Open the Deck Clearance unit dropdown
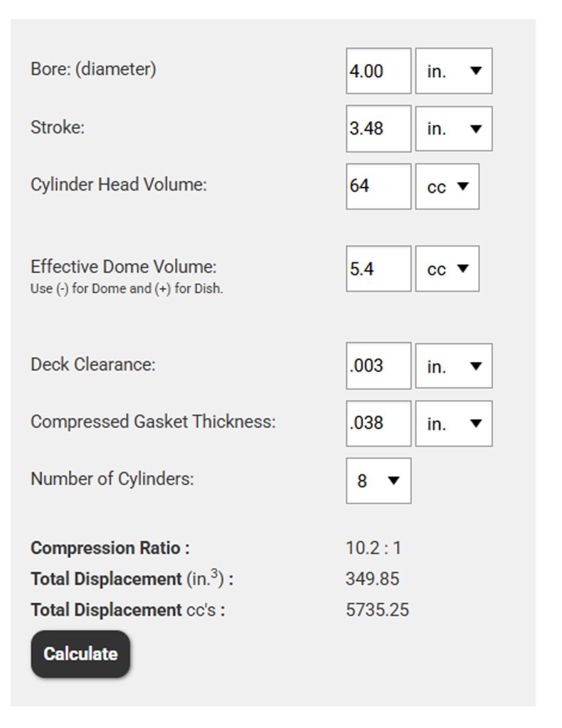The width and height of the screenshot is (562, 728). tap(454, 365)
